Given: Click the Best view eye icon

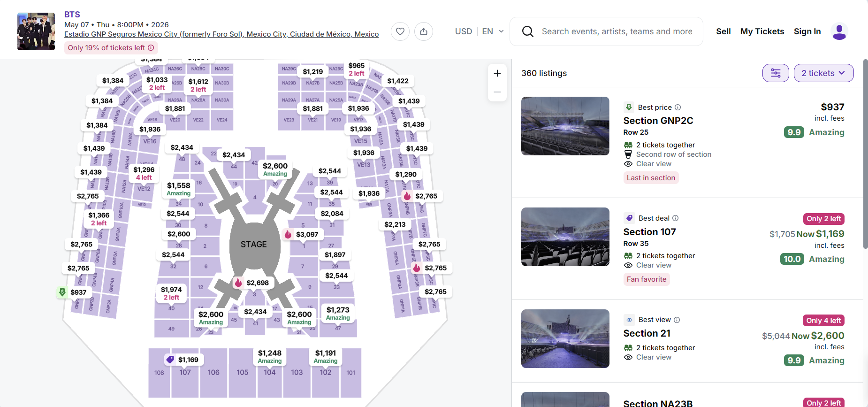Looking at the screenshot, I should 629,320.
